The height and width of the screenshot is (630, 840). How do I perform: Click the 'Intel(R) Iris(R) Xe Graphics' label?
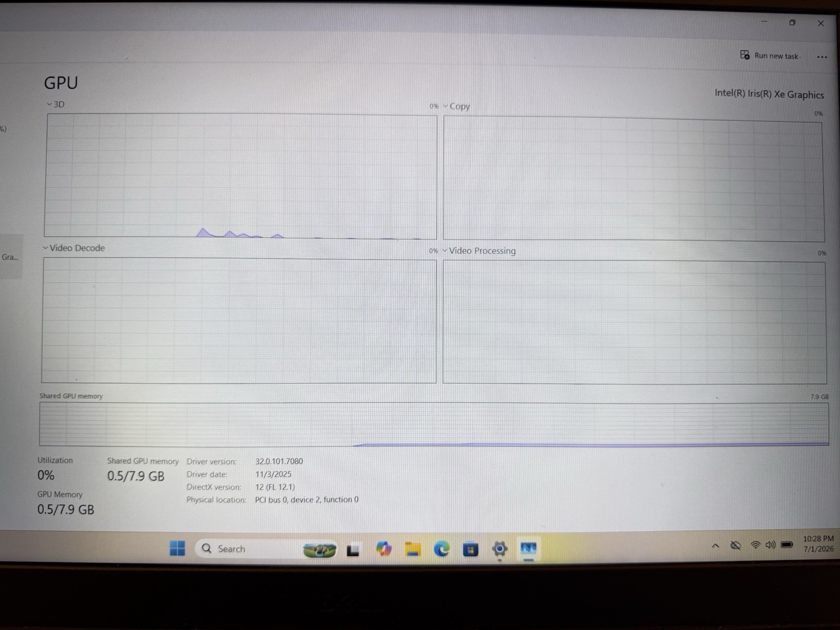(x=769, y=94)
